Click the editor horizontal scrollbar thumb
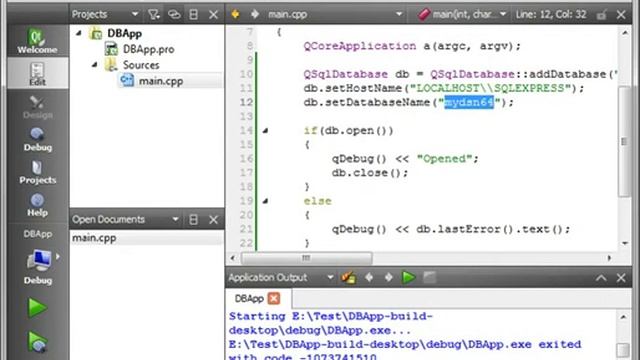 [x=307, y=258]
